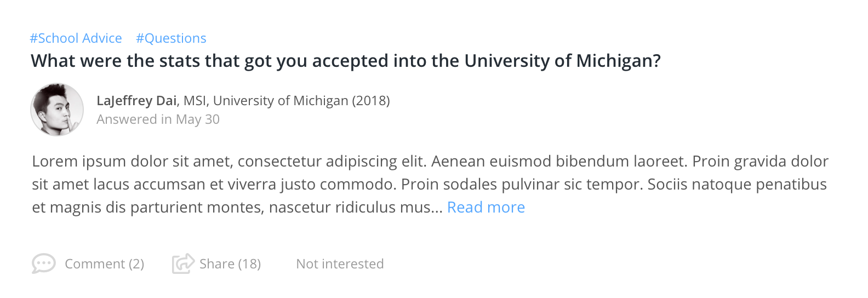
Task: Click the comment speech bubble icon
Action: coord(43,263)
